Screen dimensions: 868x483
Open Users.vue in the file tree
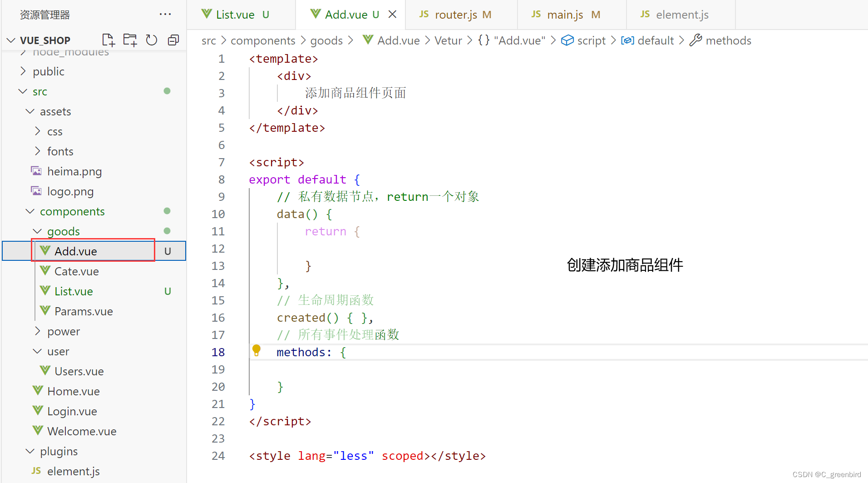pos(94,371)
